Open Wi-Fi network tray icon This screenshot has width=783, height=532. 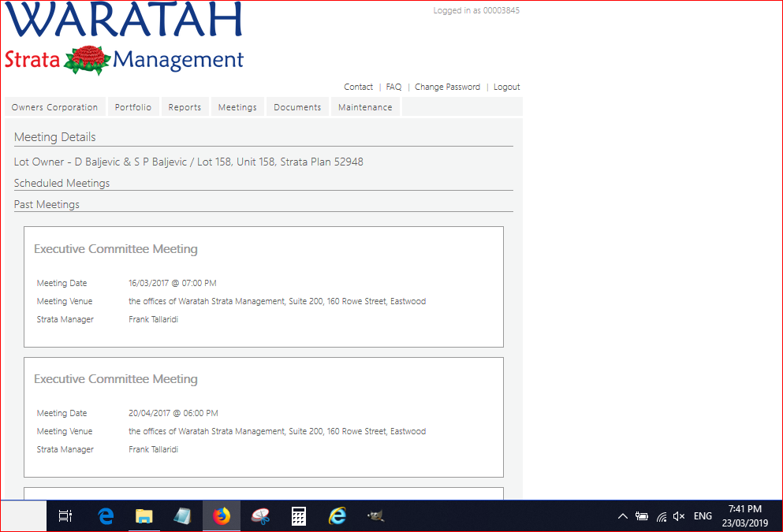(x=661, y=516)
